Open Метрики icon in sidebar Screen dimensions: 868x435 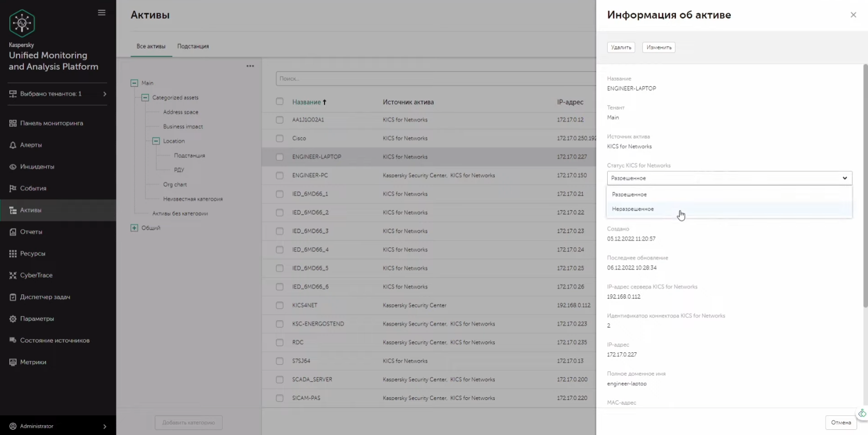point(13,363)
